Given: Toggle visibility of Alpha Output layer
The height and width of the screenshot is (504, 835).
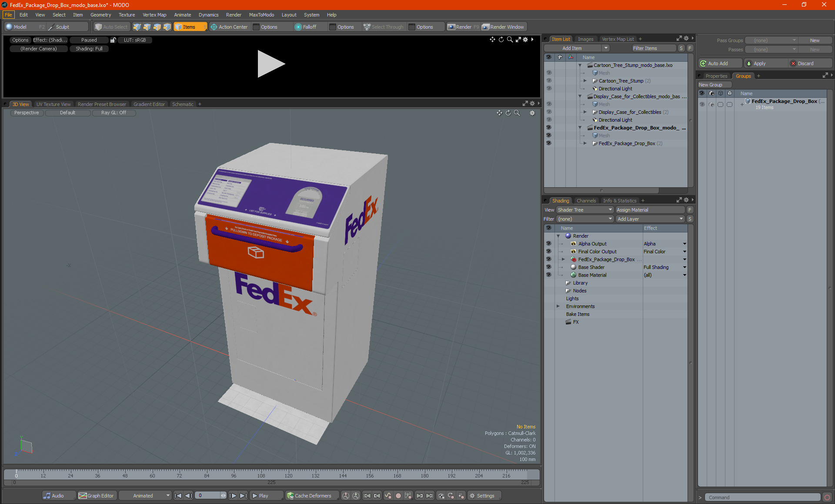Looking at the screenshot, I should (548, 244).
